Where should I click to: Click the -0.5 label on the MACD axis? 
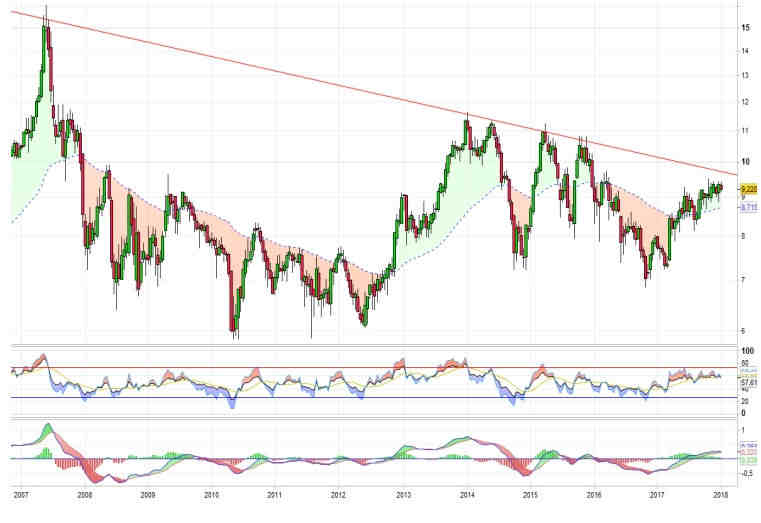coord(747,473)
